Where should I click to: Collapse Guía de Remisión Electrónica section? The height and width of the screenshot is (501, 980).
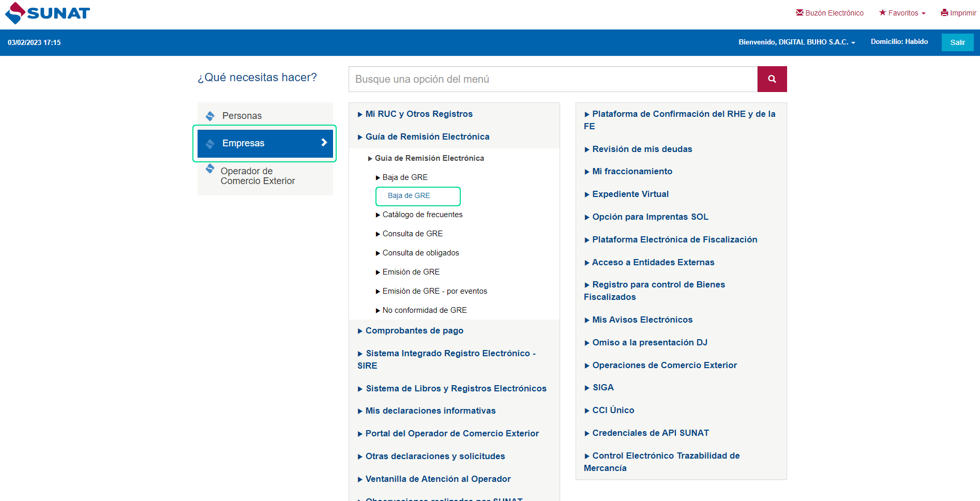coord(427,137)
